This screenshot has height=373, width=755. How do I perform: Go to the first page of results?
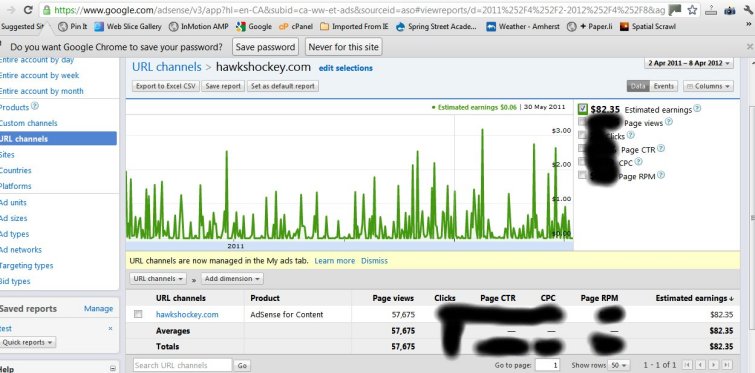pyautogui.click(x=687, y=365)
